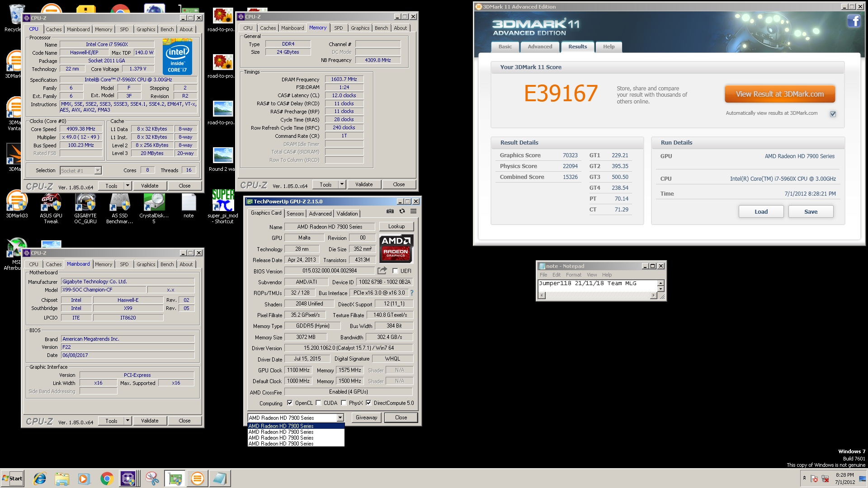Select the last AMD Radeon HD 7900 entry in the GPU list
868x488 pixels.
pos(296,444)
